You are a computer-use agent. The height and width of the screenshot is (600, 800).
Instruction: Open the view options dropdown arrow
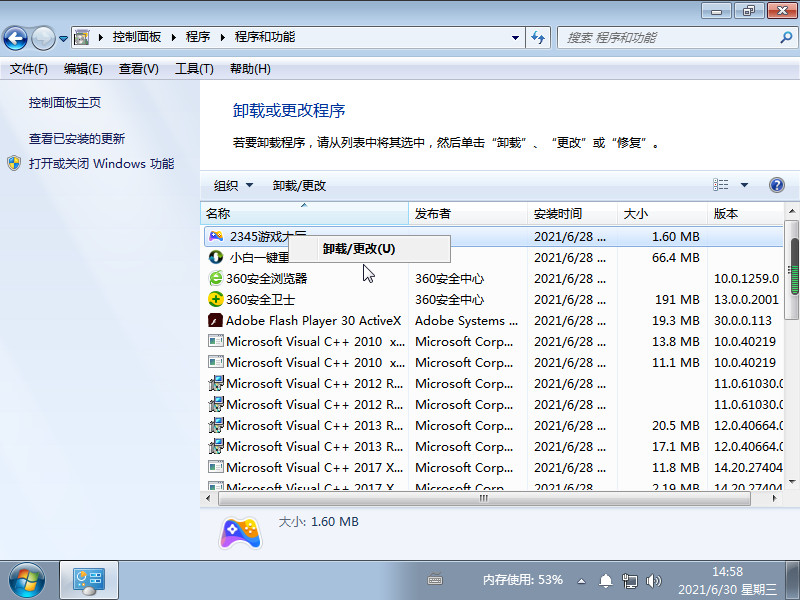(x=744, y=185)
